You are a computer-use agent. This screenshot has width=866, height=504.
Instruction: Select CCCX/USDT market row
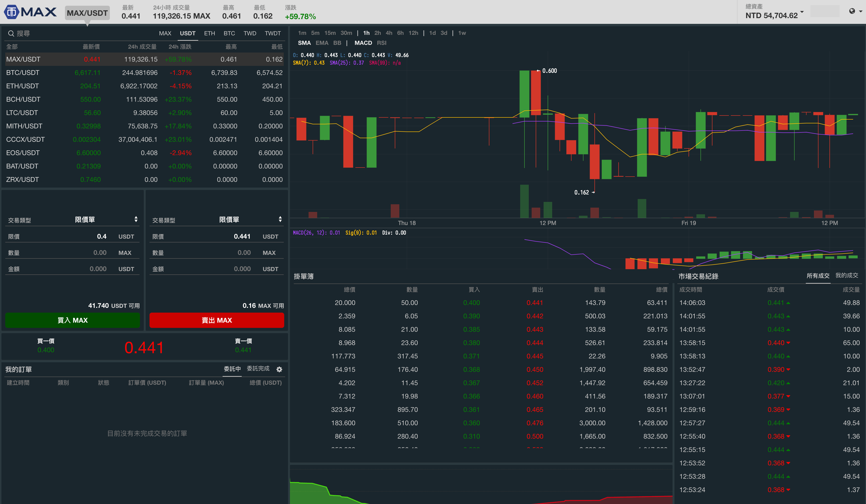pos(144,139)
